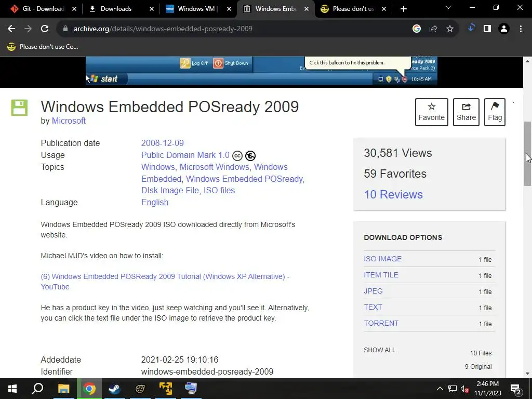Click the English language link
Screen dimensions: 532x399
155,202
